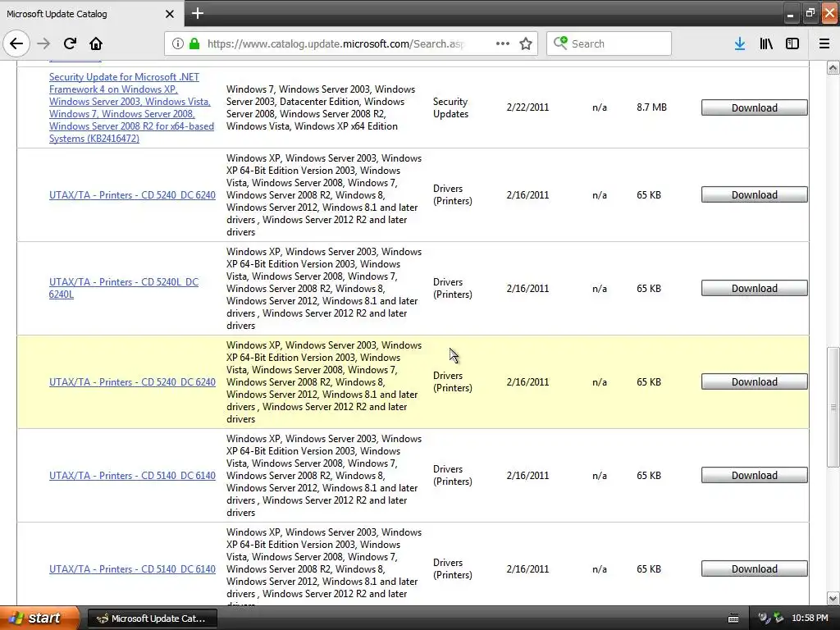
Task: Open the Library bookshelf icon
Action: pyautogui.click(x=766, y=43)
